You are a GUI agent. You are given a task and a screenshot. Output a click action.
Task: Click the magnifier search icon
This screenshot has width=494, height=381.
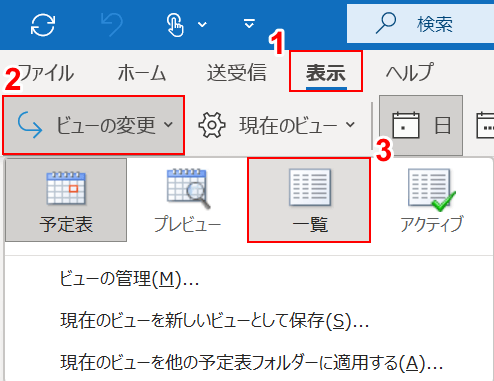click(x=386, y=24)
